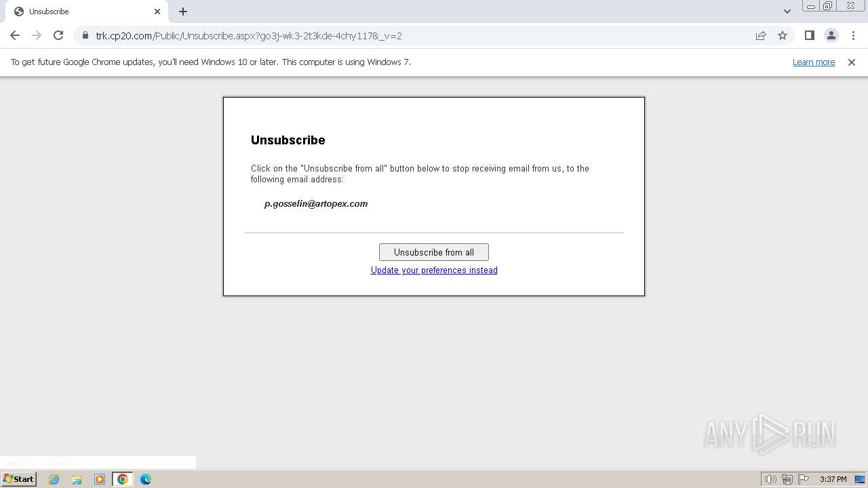Switch to the Chrome taskbar icon
Image resolution: width=868 pixels, height=488 pixels.
[x=123, y=479]
